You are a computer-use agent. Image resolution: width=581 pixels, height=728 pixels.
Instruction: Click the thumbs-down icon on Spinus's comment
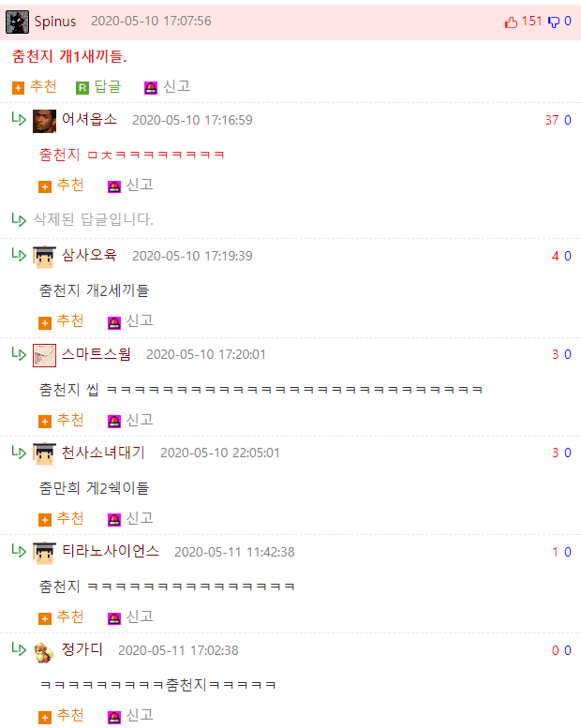554,22
